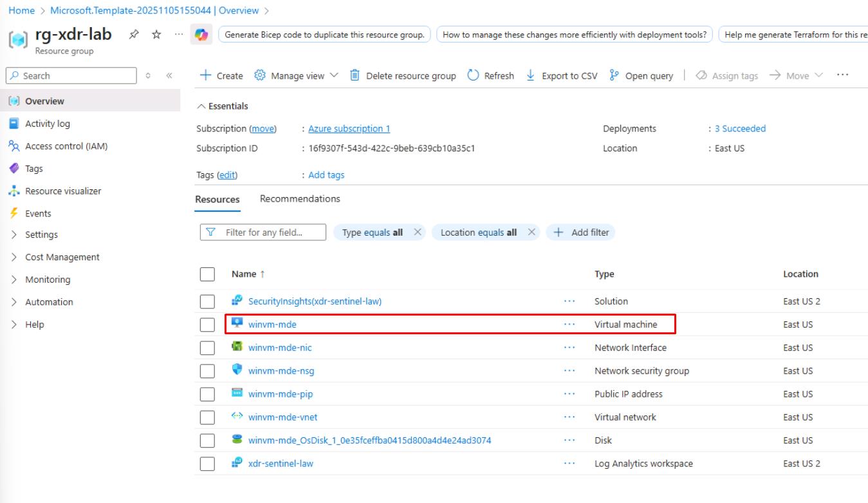The image size is (868, 503).
Task: Click the Copilot icon beside resource group title
Action: point(200,35)
